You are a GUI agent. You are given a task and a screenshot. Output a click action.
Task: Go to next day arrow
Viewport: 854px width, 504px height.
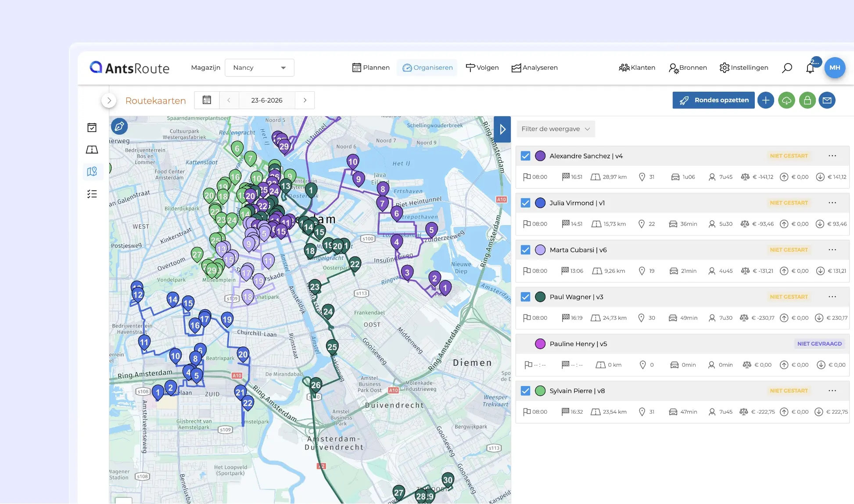[305, 100]
